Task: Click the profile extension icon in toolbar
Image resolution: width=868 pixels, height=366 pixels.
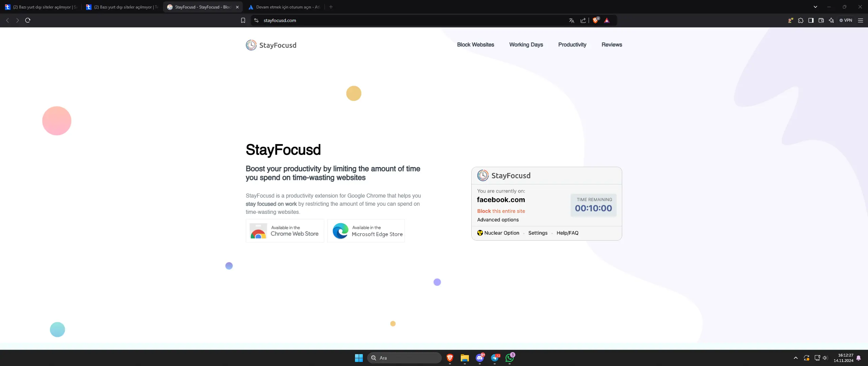Action: click(x=791, y=20)
